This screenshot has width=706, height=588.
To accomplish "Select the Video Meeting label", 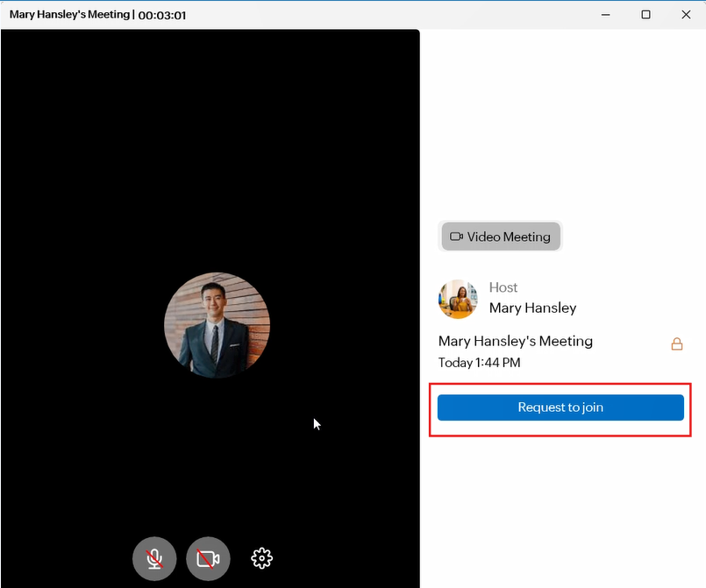I will pyautogui.click(x=509, y=237).
